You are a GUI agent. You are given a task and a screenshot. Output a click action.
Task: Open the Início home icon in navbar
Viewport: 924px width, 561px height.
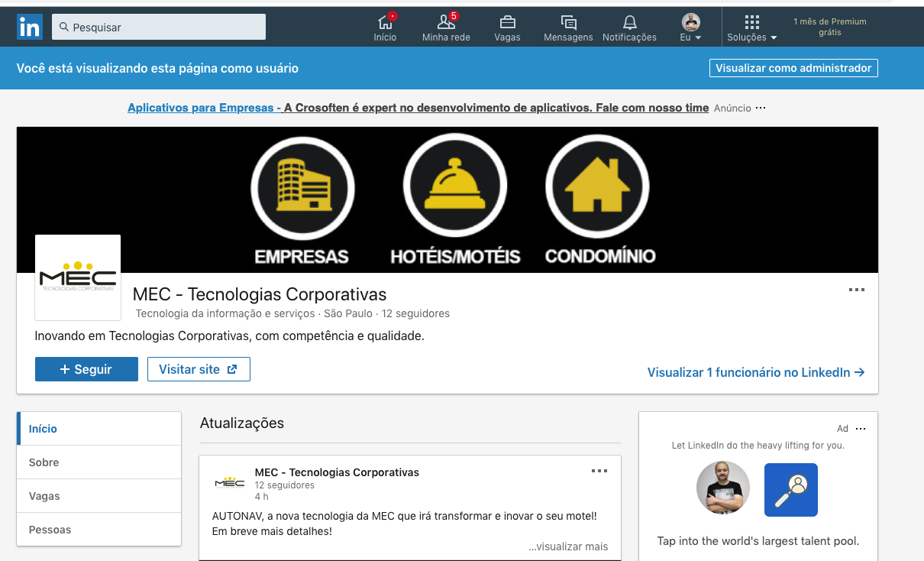click(x=386, y=28)
